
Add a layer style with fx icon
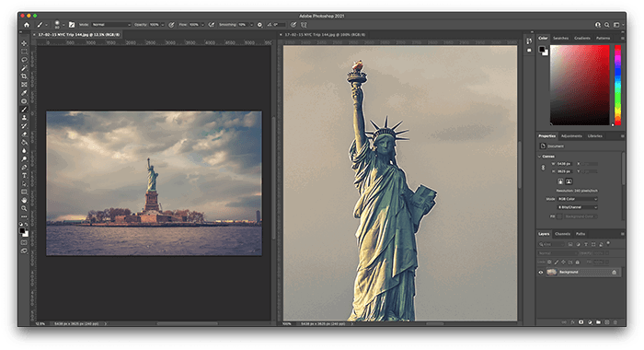coord(573,322)
